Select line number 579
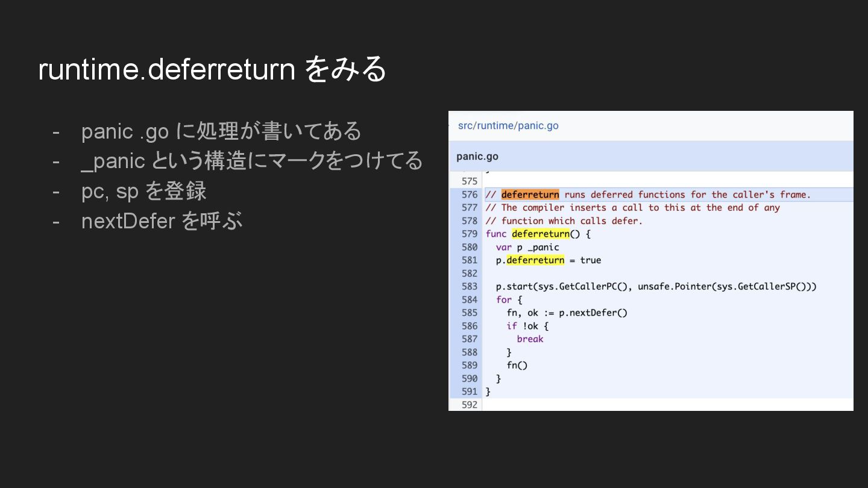The width and height of the screenshot is (868, 488). 470,234
